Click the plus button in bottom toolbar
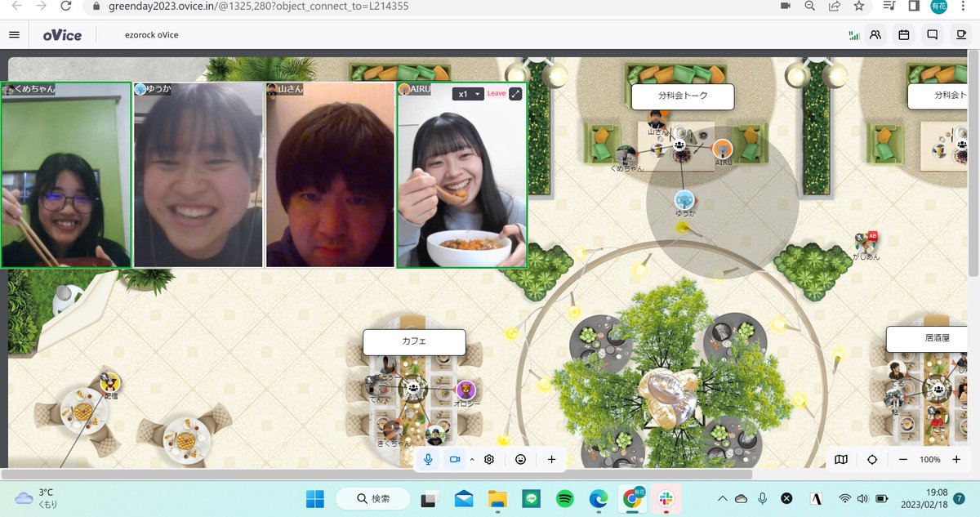 [551, 459]
